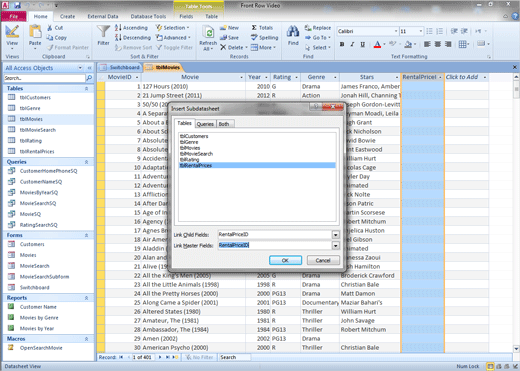Click the Find binoculars icon
520x371 pixels.
(293, 32)
